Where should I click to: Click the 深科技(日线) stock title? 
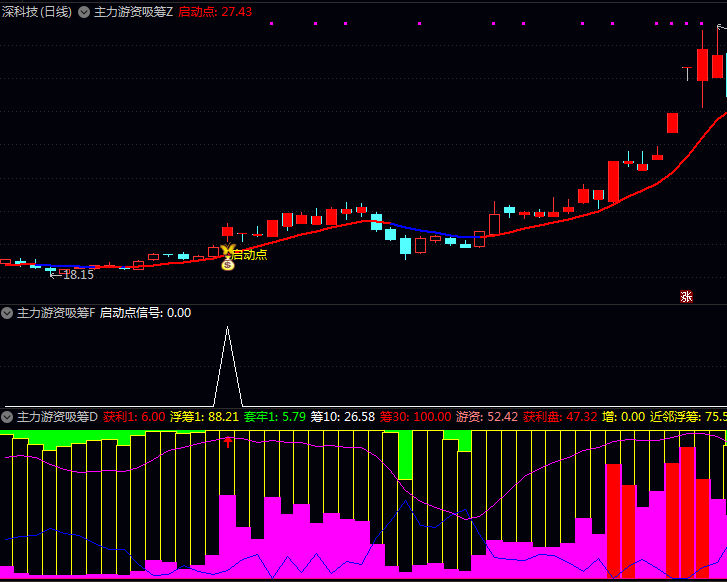[x=37, y=11]
